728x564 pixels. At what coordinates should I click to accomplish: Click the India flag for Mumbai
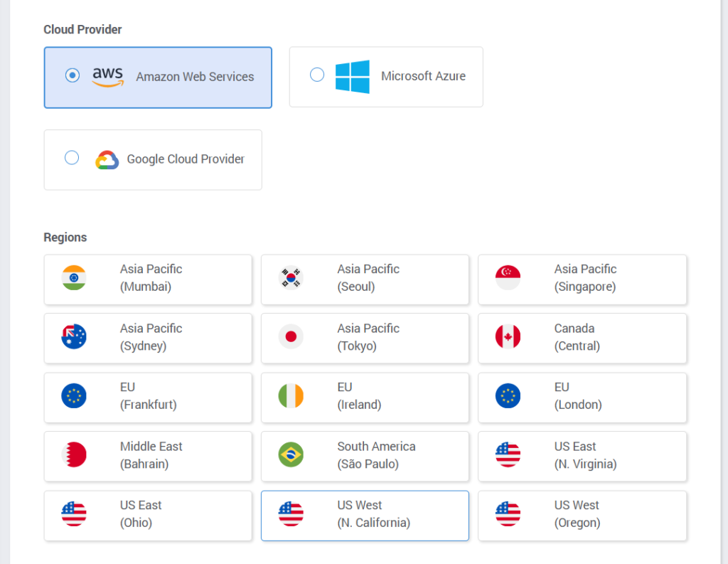(x=74, y=278)
